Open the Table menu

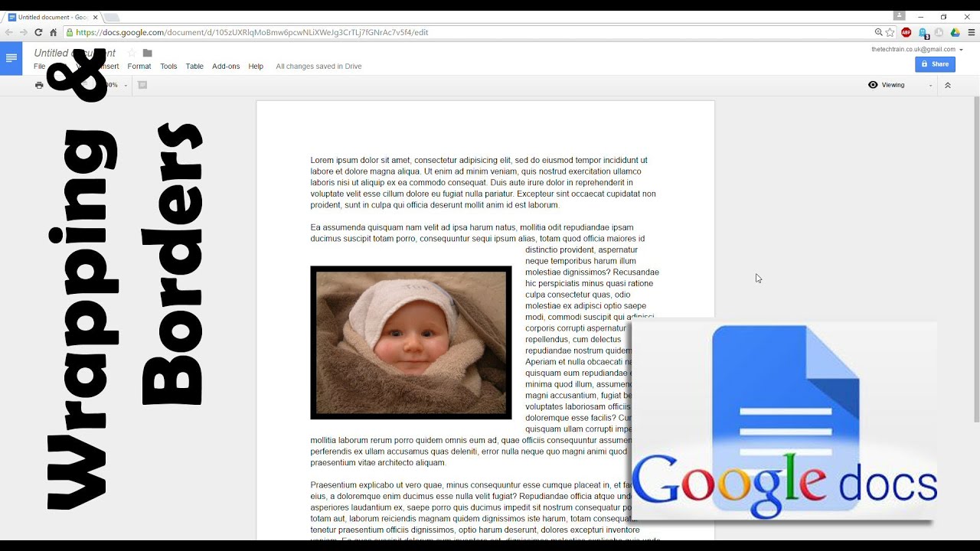click(x=194, y=67)
